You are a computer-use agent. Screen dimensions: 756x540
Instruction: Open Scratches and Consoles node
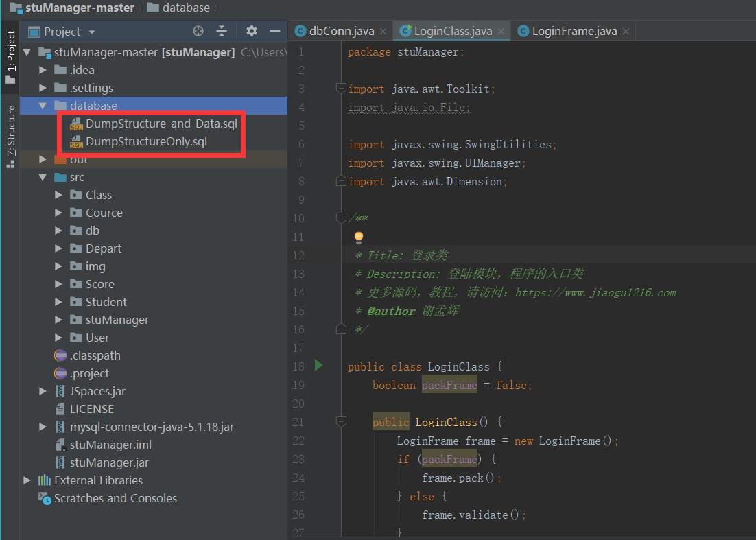pos(115,498)
